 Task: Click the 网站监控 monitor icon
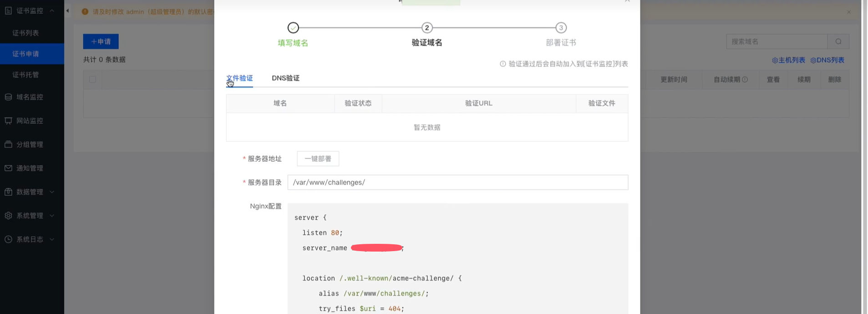tap(8, 121)
